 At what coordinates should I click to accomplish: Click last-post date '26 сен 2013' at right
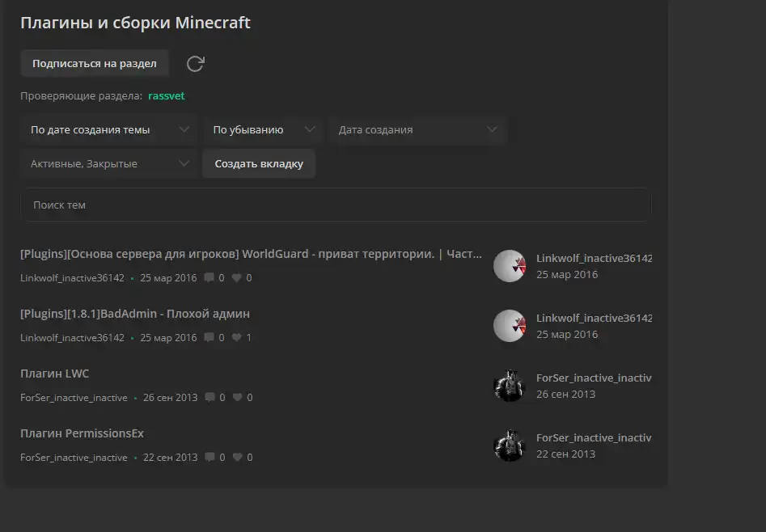pos(565,395)
